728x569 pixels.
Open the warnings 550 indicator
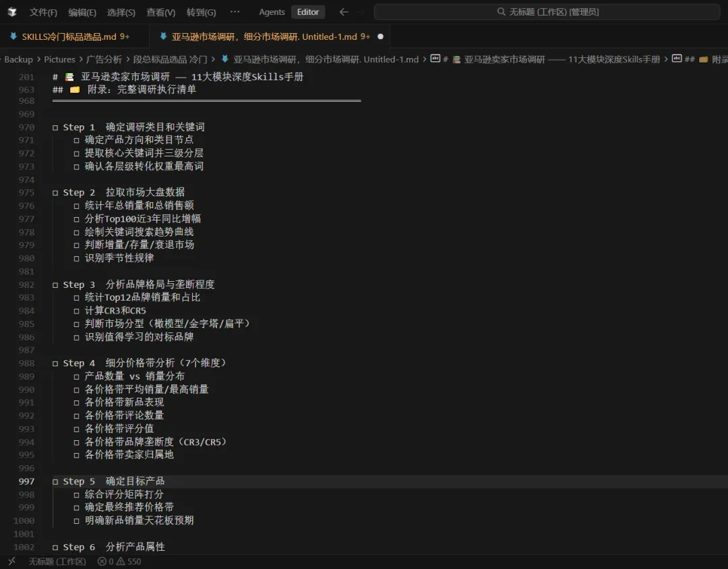[x=129, y=562]
